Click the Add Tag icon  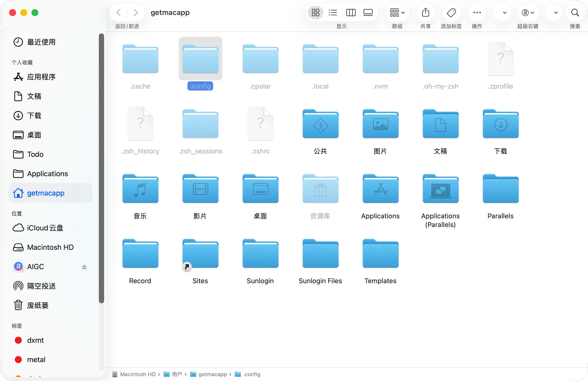pyautogui.click(x=451, y=13)
